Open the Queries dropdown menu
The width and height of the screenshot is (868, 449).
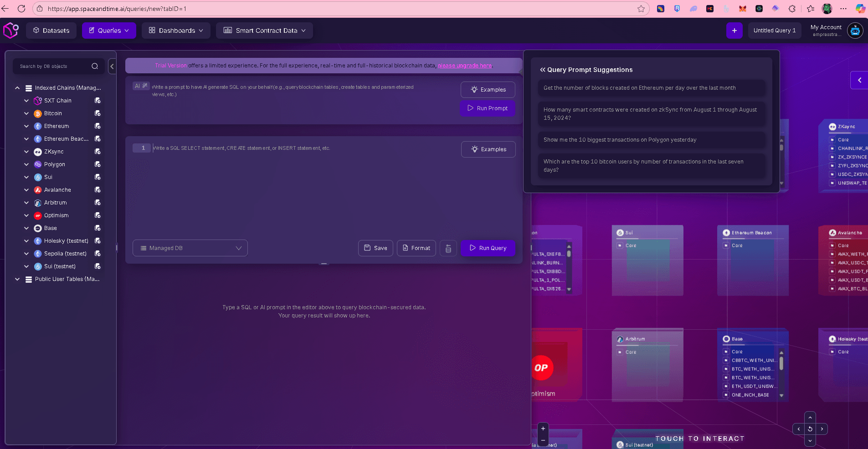coord(109,31)
